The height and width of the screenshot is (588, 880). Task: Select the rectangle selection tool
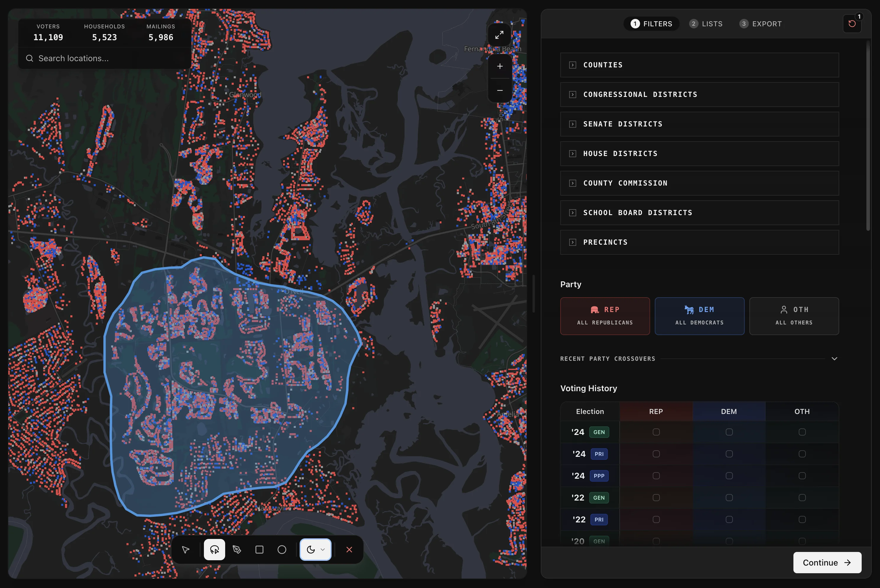pos(259,549)
